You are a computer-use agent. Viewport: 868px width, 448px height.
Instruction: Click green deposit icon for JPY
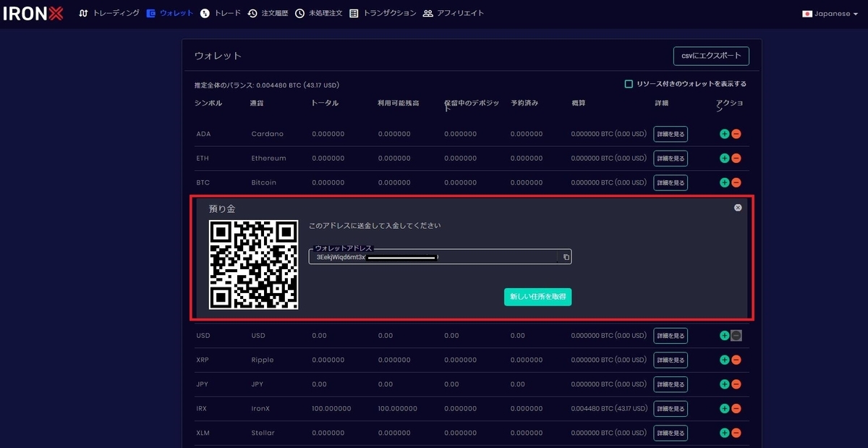pos(724,384)
